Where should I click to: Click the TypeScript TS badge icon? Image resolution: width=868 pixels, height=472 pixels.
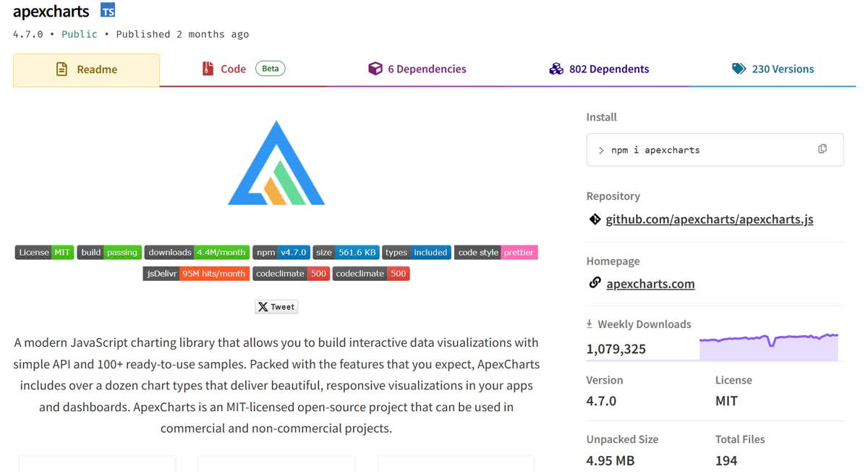pyautogui.click(x=108, y=11)
